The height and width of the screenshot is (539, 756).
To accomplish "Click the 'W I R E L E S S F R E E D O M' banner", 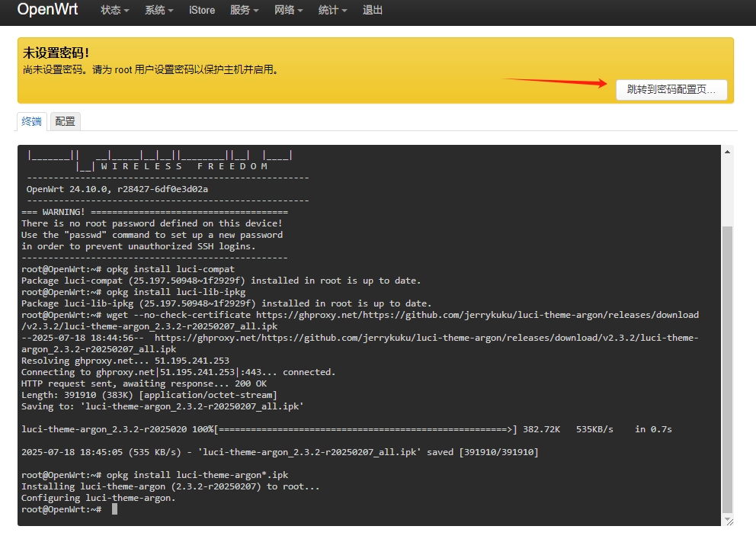I will click(x=184, y=166).
